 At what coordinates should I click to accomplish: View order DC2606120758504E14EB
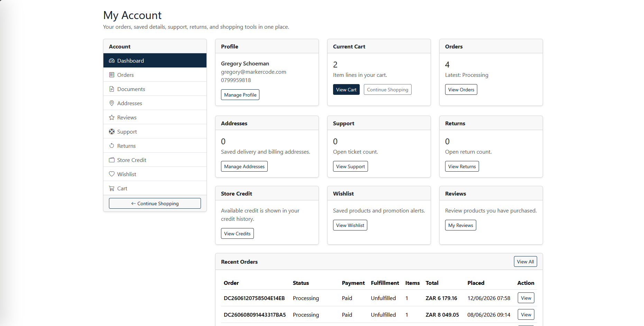click(x=526, y=298)
